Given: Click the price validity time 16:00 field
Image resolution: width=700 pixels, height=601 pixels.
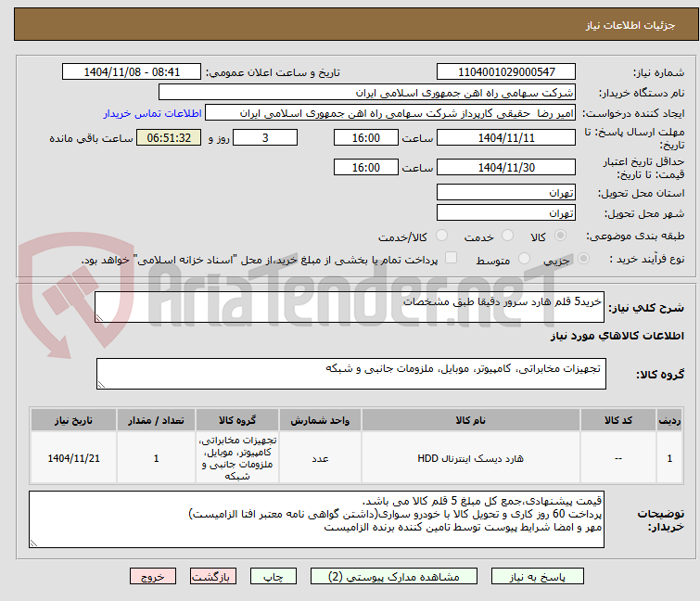Looking at the screenshot, I should (366, 167).
